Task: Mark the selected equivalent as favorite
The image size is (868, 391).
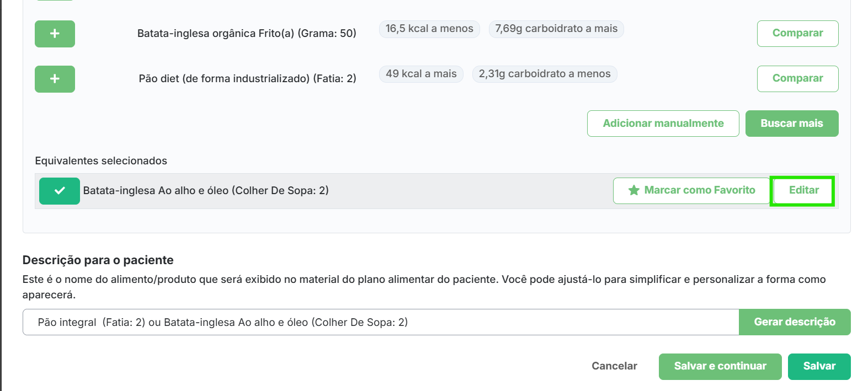Action: (x=691, y=190)
